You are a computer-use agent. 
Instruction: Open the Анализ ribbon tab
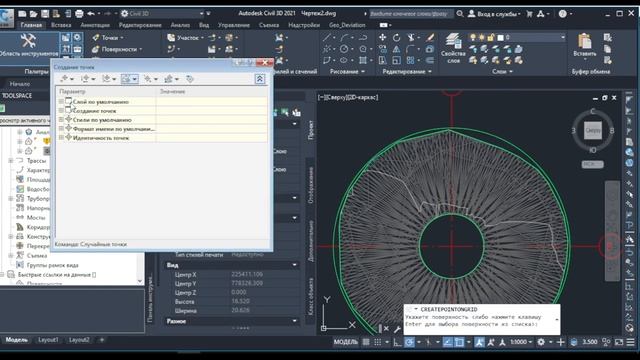180,25
